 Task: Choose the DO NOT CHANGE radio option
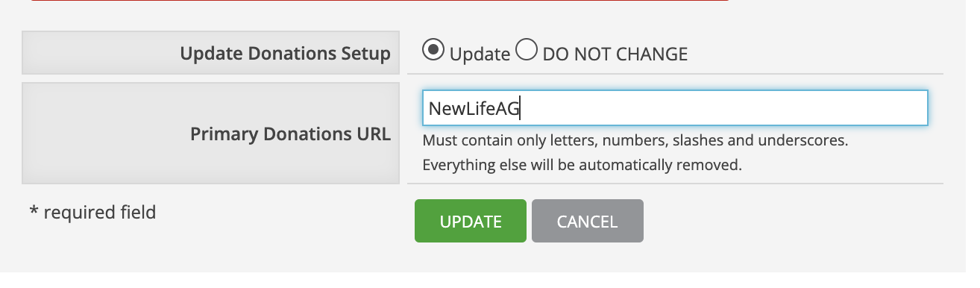[x=527, y=50]
